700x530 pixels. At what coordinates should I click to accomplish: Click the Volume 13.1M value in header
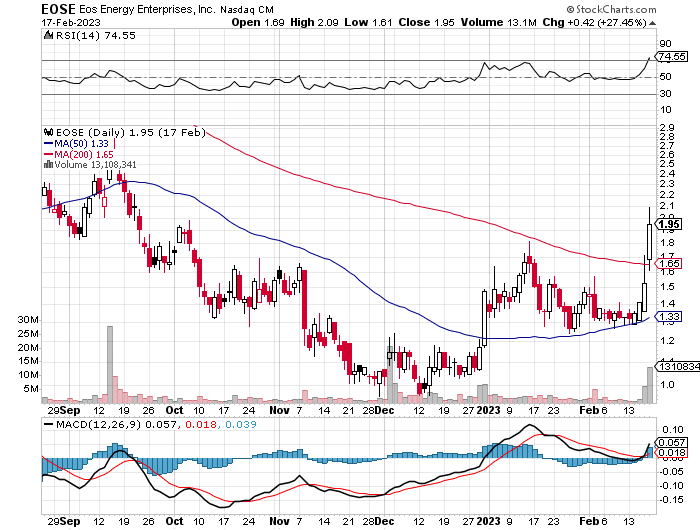tap(499, 22)
